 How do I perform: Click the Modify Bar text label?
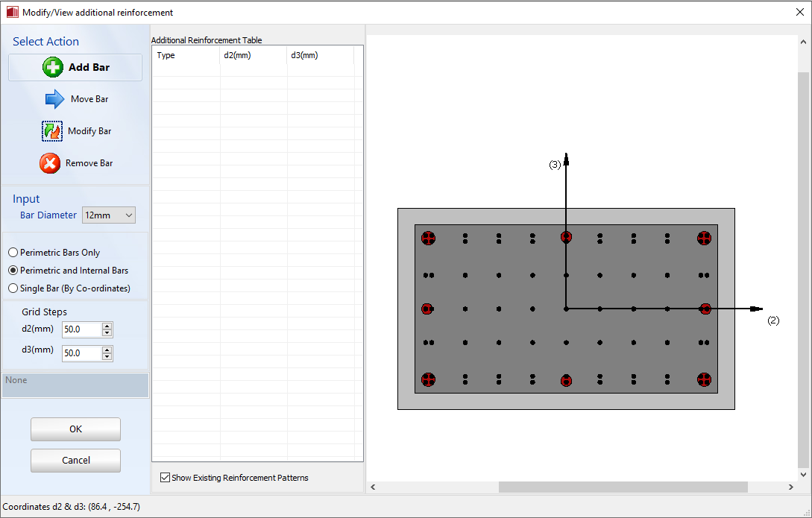click(x=89, y=131)
